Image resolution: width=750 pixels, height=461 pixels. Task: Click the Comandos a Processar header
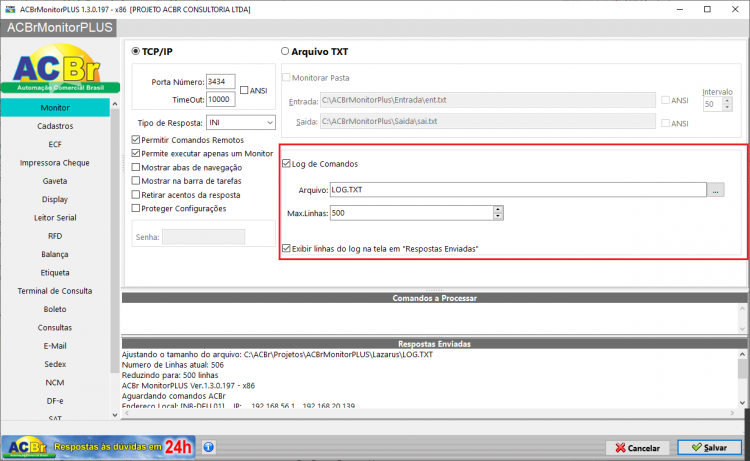pos(434,298)
